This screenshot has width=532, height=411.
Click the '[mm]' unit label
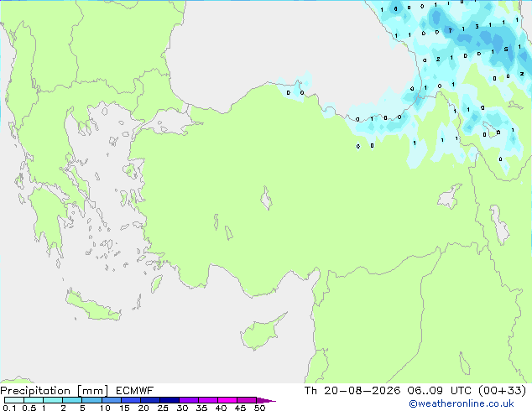(x=92, y=391)
